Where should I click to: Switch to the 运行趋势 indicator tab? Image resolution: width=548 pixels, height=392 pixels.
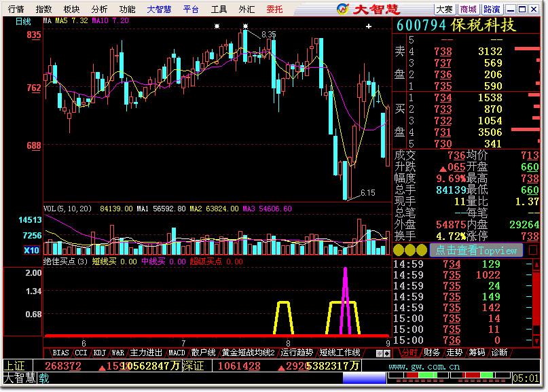297,353
